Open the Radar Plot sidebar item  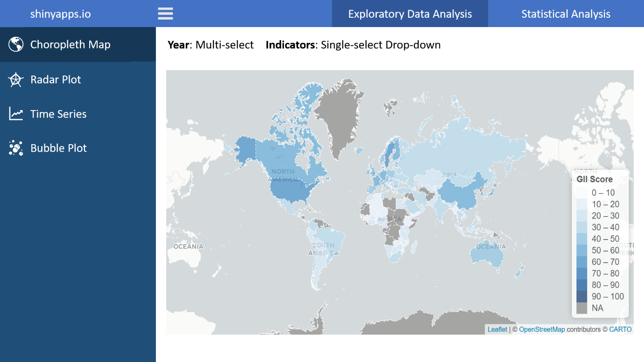(56, 80)
